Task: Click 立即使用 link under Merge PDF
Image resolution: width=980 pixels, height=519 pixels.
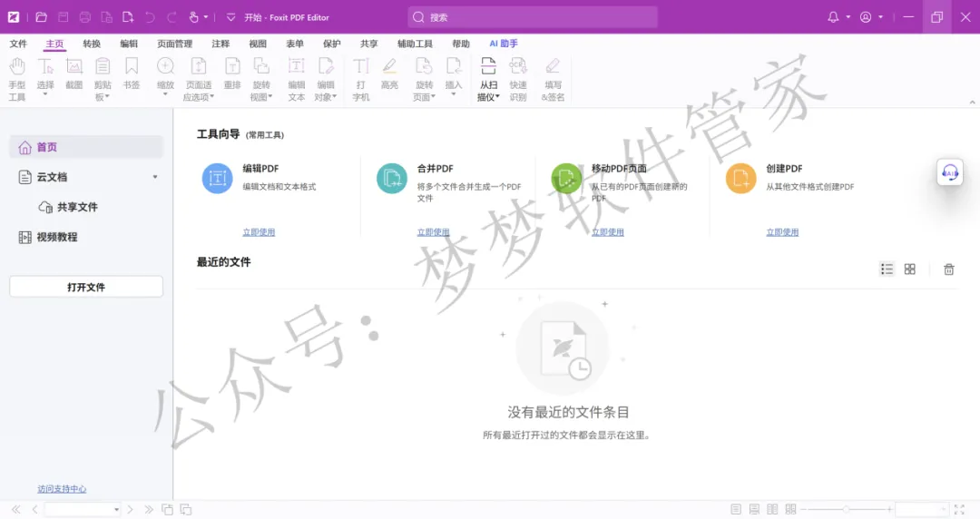Action: point(433,232)
